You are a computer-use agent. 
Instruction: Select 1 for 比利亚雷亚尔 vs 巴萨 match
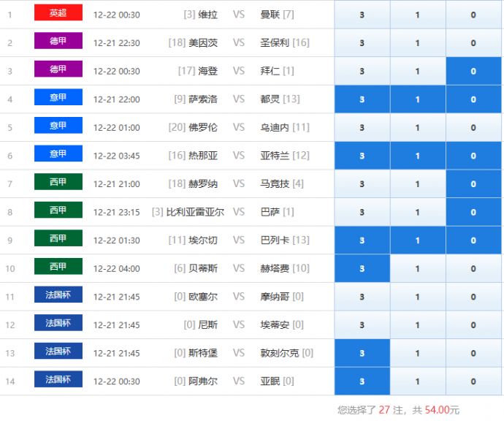point(418,212)
